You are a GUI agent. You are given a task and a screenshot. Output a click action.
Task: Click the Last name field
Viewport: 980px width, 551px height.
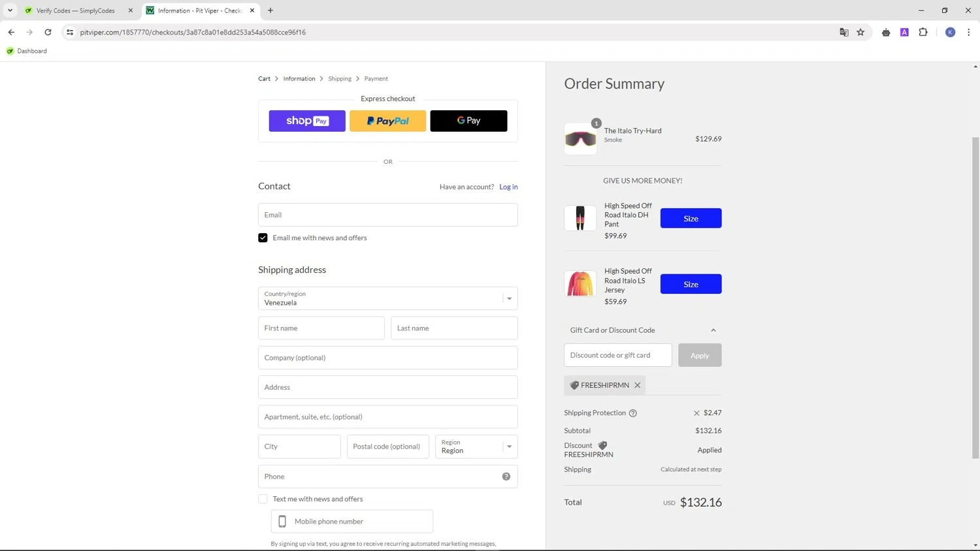click(454, 328)
